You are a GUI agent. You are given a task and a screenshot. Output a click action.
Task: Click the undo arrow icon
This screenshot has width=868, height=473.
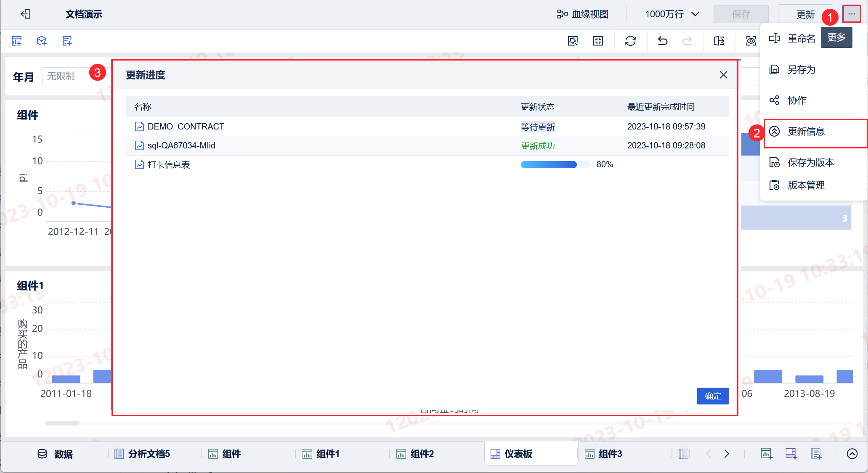pos(663,41)
